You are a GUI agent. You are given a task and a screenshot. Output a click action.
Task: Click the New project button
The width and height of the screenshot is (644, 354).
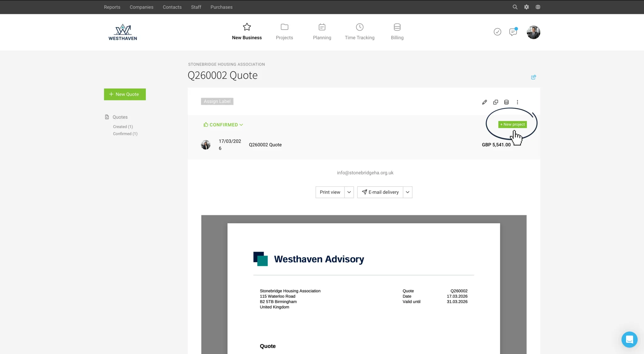point(512,124)
